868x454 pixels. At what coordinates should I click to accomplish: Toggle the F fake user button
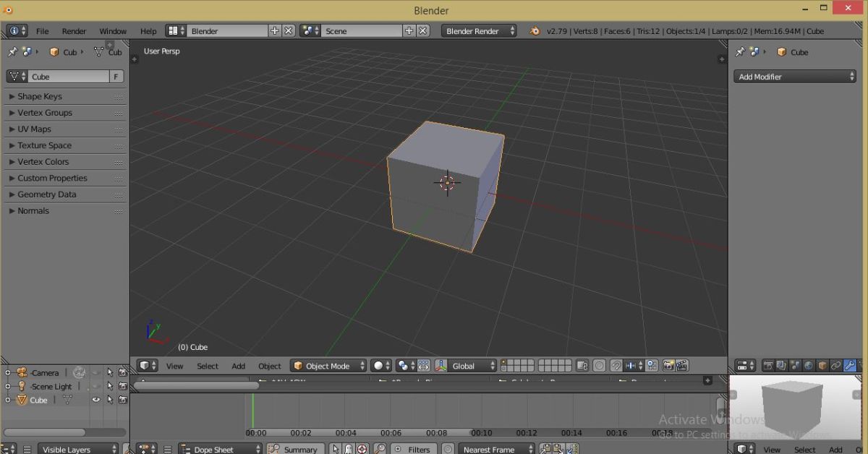pyautogui.click(x=116, y=77)
